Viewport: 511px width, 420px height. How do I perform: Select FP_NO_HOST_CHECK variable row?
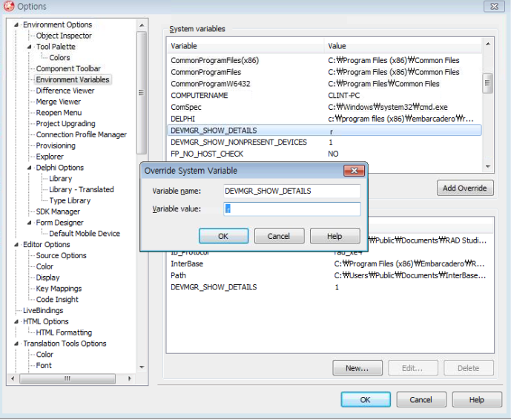point(324,154)
